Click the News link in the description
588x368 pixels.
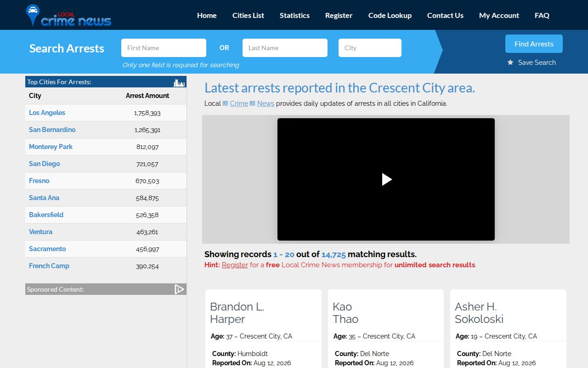point(266,103)
